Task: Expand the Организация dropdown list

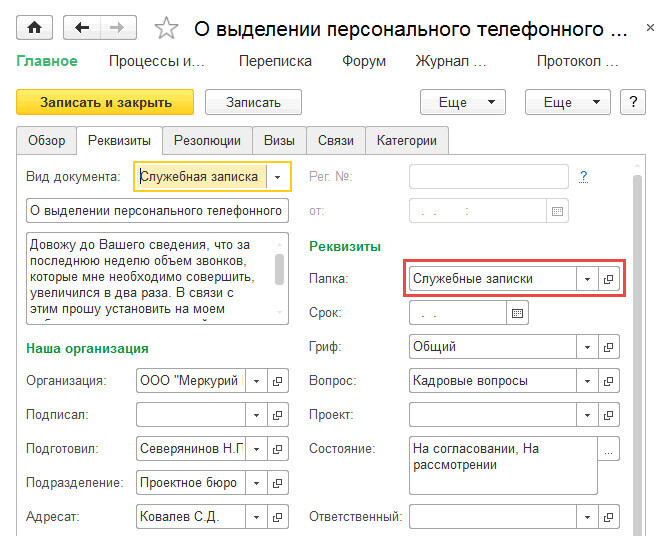Action: [x=256, y=381]
